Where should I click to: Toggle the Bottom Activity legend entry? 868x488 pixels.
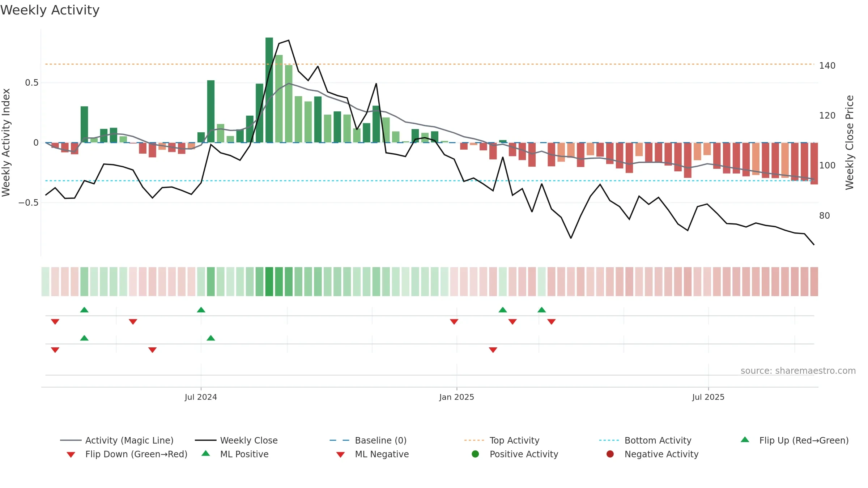tap(645, 440)
